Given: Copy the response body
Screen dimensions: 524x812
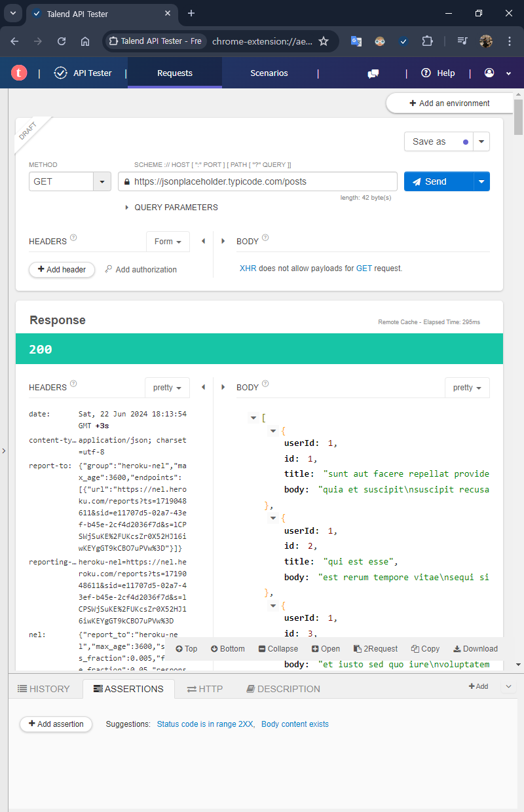Looking at the screenshot, I should (x=426, y=649).
